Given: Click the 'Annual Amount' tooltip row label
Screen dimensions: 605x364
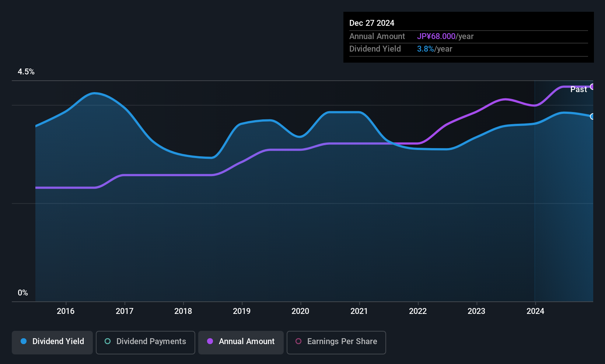Looking at the screenshot, I should [377, 36].
